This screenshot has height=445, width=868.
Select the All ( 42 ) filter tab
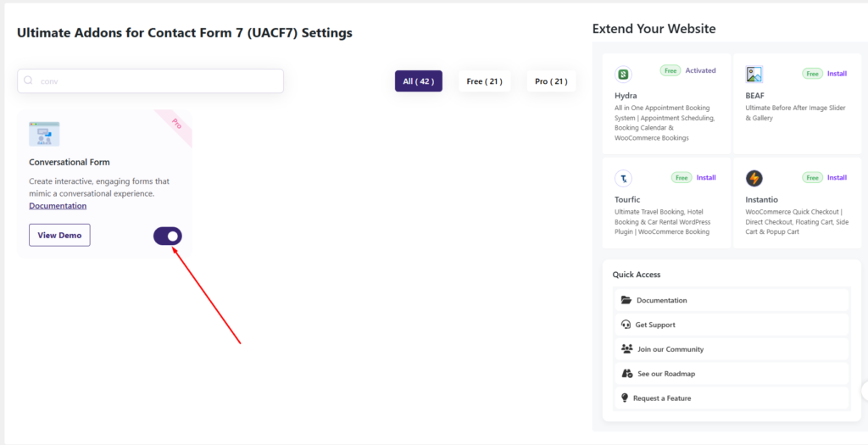(419, 81)
